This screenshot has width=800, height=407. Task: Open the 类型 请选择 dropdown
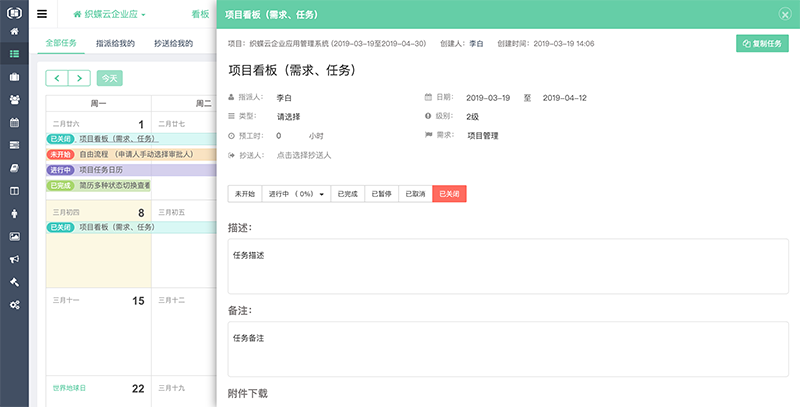click(289, 117)
